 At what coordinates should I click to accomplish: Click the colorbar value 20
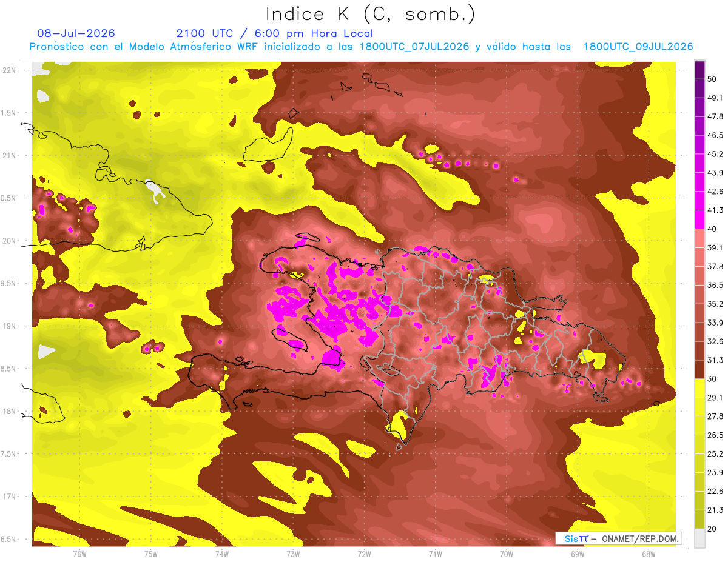point(713,529)
